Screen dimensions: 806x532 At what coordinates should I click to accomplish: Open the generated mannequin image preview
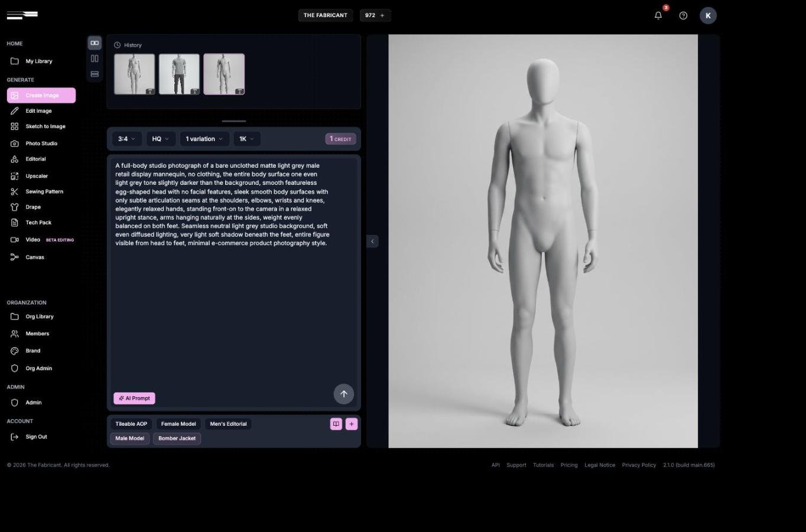[x=543, y=241]
